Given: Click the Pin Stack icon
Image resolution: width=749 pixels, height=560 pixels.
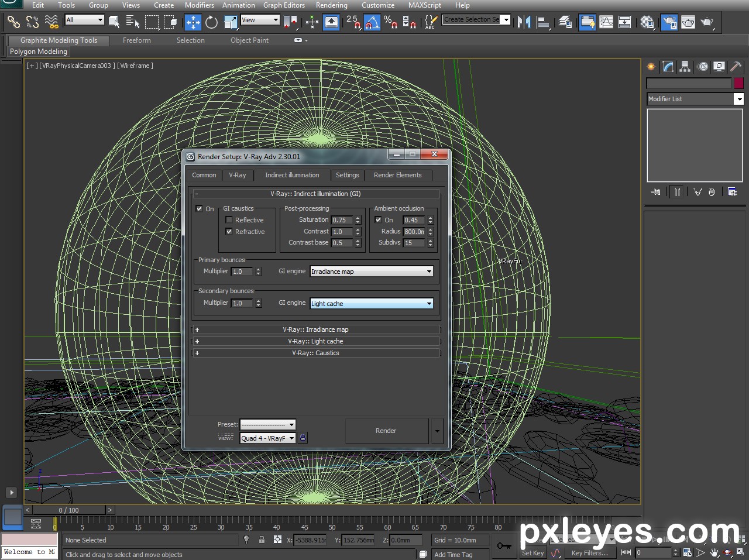Looking at the screenshot, I should point(655,192).
